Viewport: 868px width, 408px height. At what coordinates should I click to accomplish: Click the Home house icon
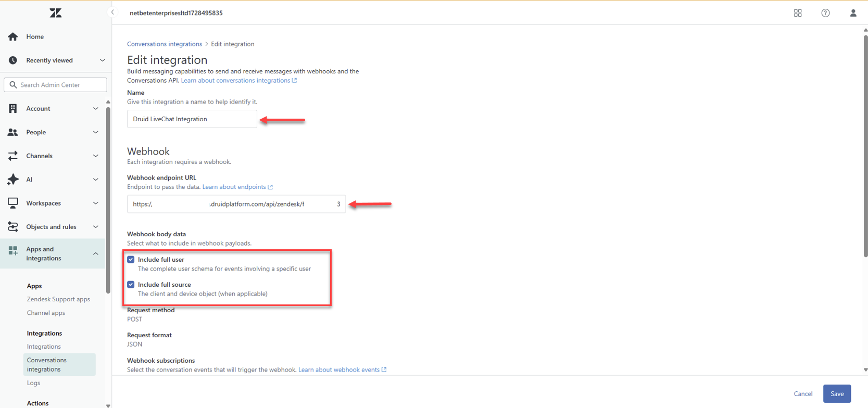[13, 36]
